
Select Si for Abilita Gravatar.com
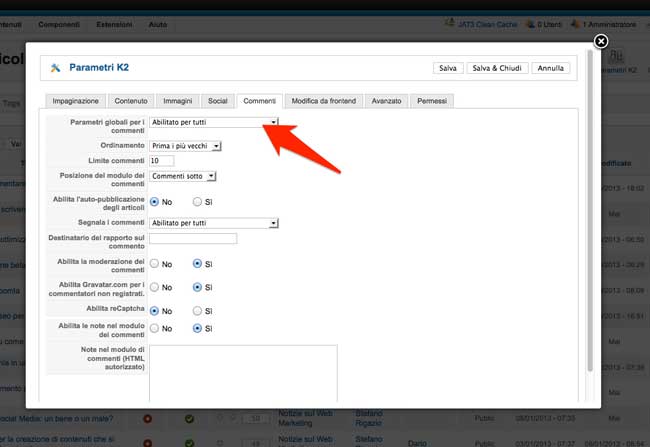[x=197, y=287]
